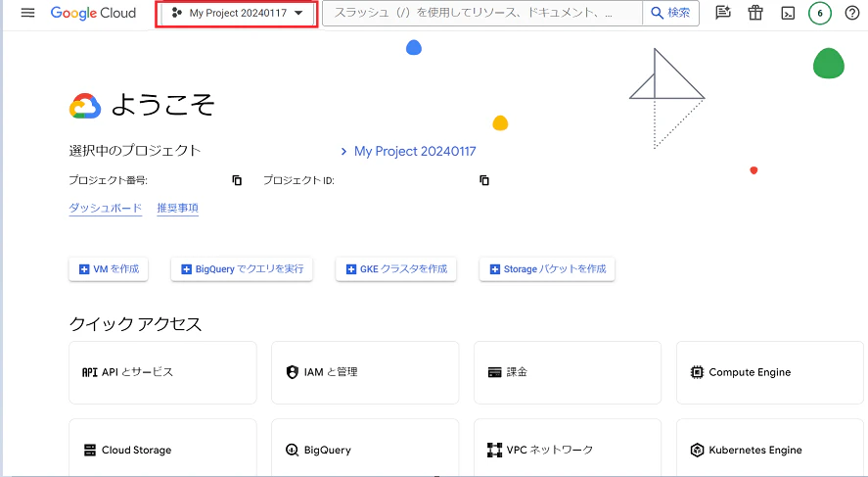868x477 pixels.
Task: Open the My Project 20240117 link
Action: 415,151
